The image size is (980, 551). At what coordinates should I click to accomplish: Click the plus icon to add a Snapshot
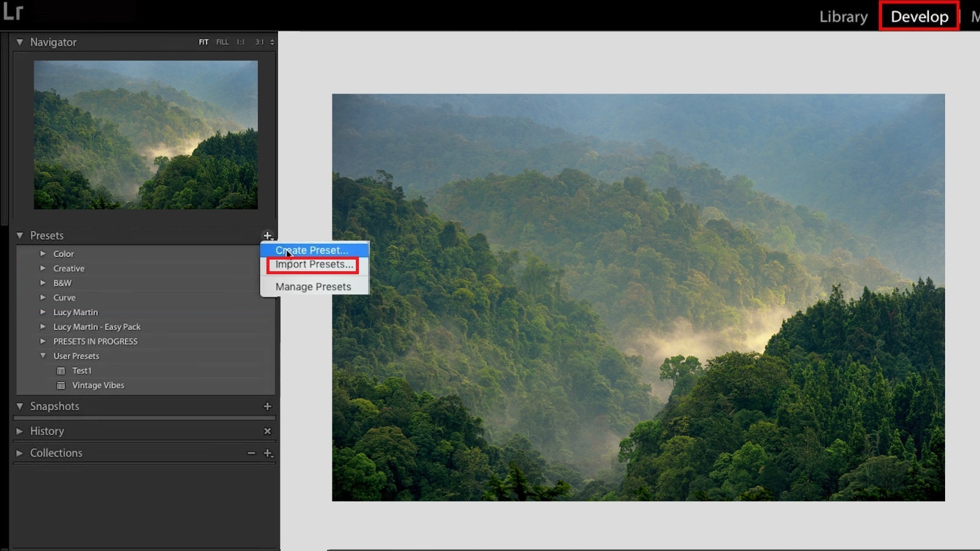click(x=267, y=406)
